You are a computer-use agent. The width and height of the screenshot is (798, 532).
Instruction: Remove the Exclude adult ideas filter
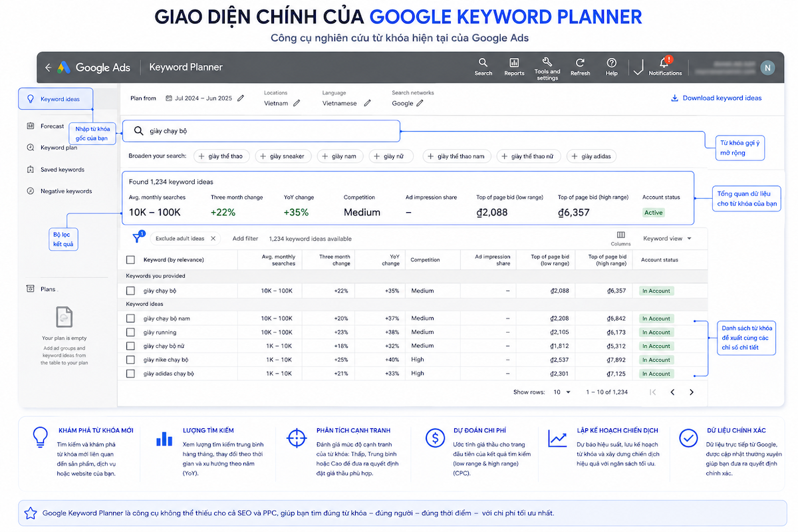click(x=213, y=238)
